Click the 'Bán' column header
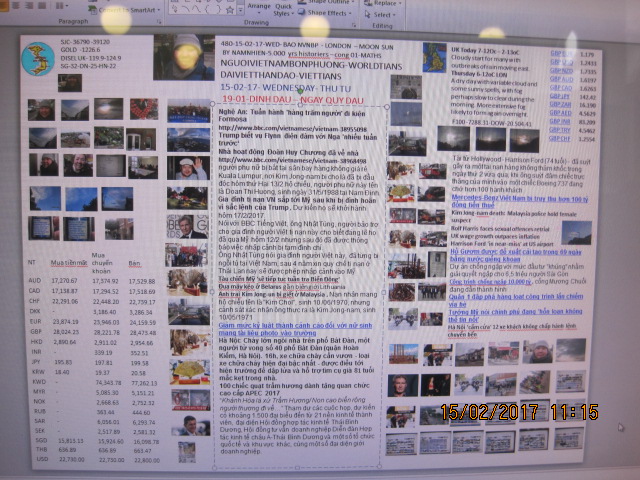The image size is (640, 480). (134, 264)
